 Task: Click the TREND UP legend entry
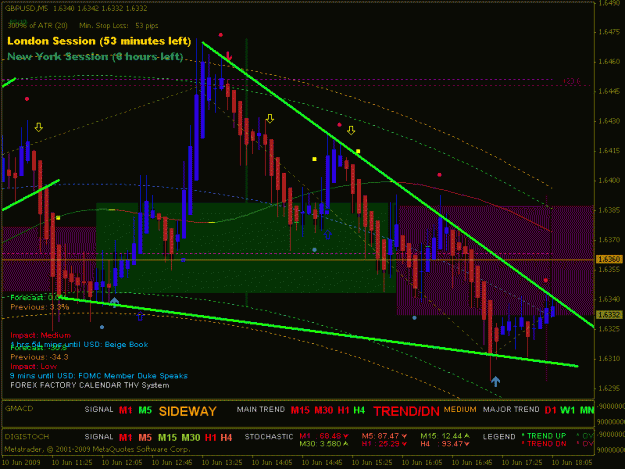[x=544, y=436]
